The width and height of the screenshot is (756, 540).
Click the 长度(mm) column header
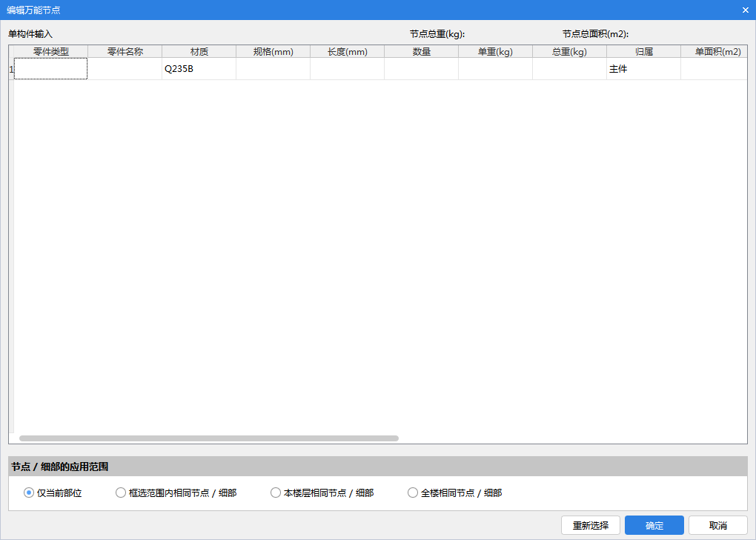(348, 52)
